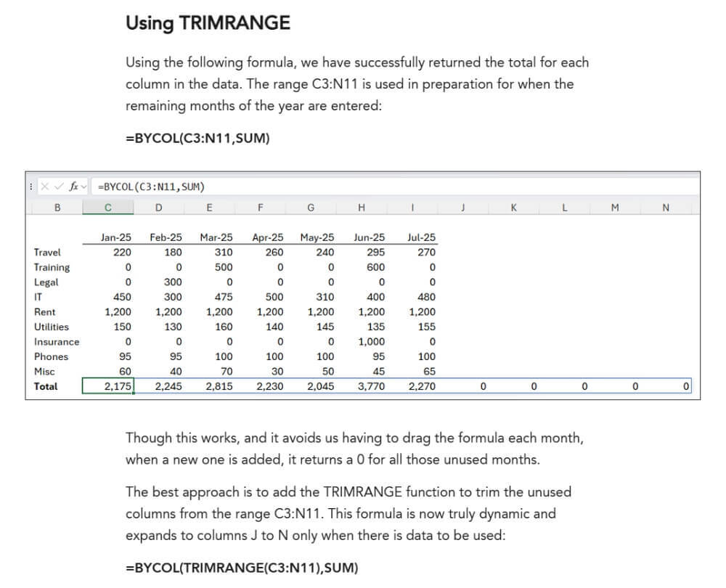The image size is (726, 588).
Task: Click the bold Total row label
Action: pyautogui.click(x=46, y=386)
